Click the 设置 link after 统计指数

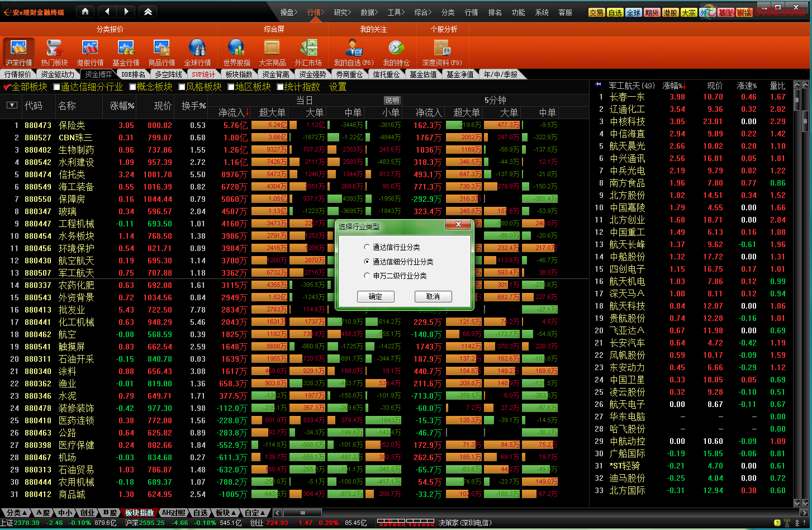[338, 87]
